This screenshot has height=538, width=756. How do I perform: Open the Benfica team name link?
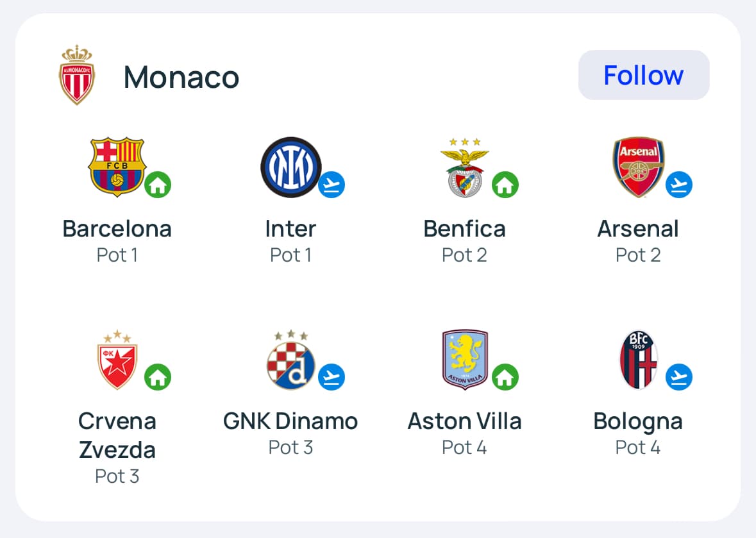coord(464,229)
